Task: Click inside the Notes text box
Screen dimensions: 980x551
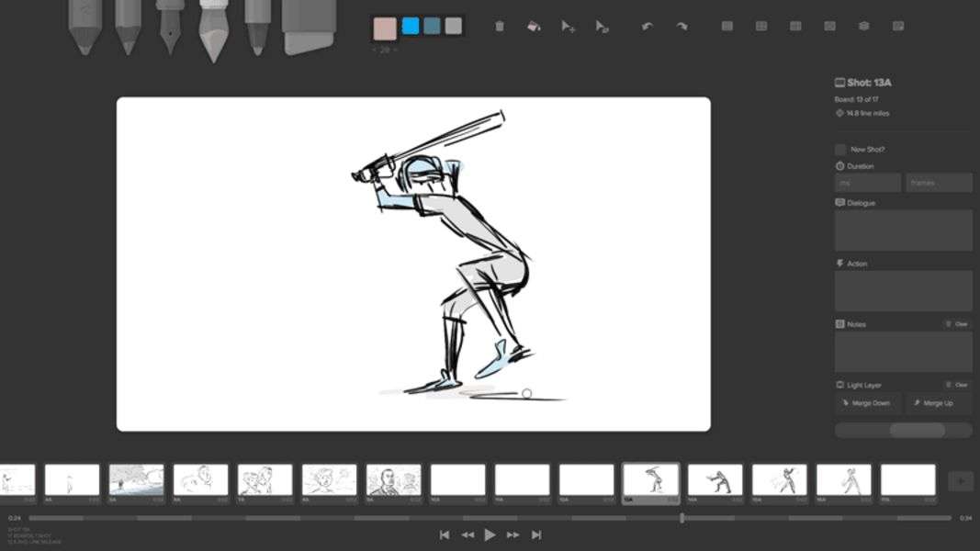Action: 903,352
